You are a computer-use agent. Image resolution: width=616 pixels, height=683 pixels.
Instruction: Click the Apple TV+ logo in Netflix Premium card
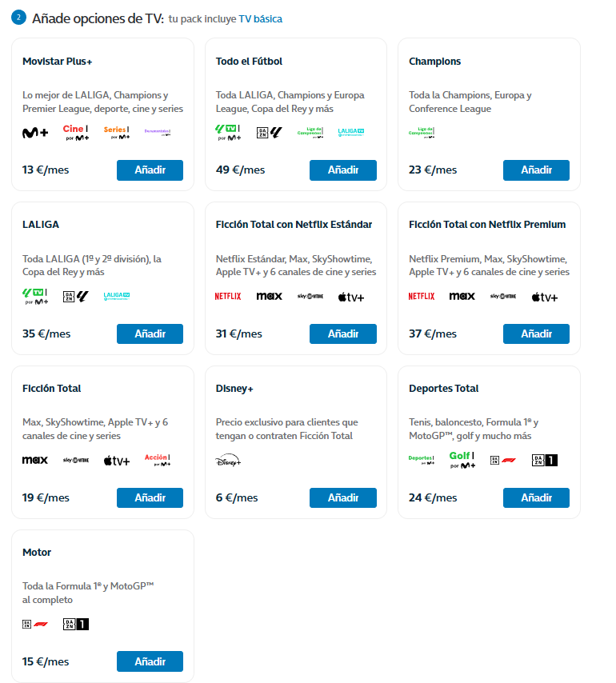click(544, 297)
